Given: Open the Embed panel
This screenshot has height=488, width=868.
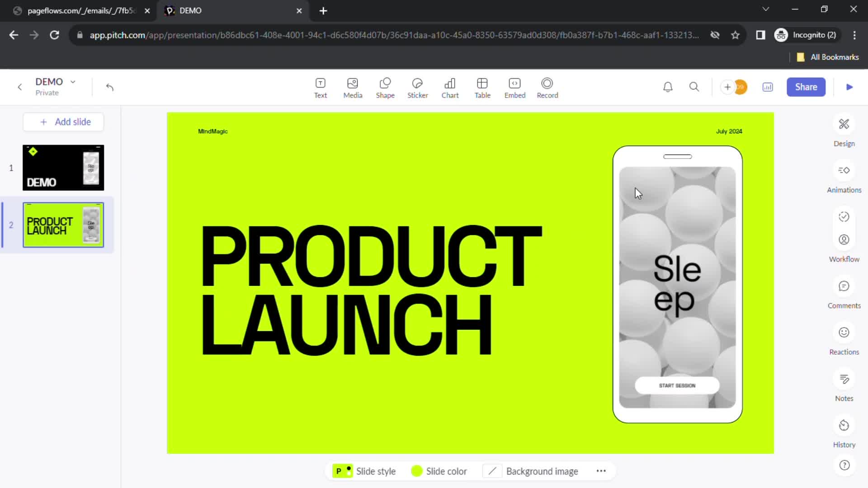Looking at the screenshot, I should (514, 87).
